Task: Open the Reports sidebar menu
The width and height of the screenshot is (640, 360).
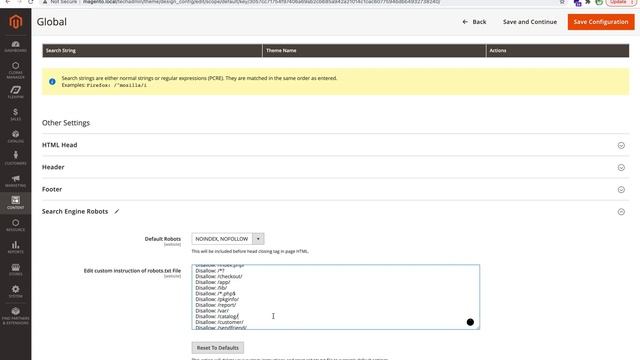Action: 16,247
